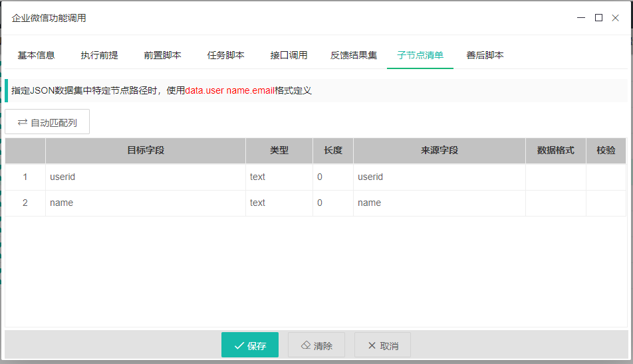The image size is (633, 364).
Task: Click the 自动匹配列 button
Action: click(x=47, y=122)
